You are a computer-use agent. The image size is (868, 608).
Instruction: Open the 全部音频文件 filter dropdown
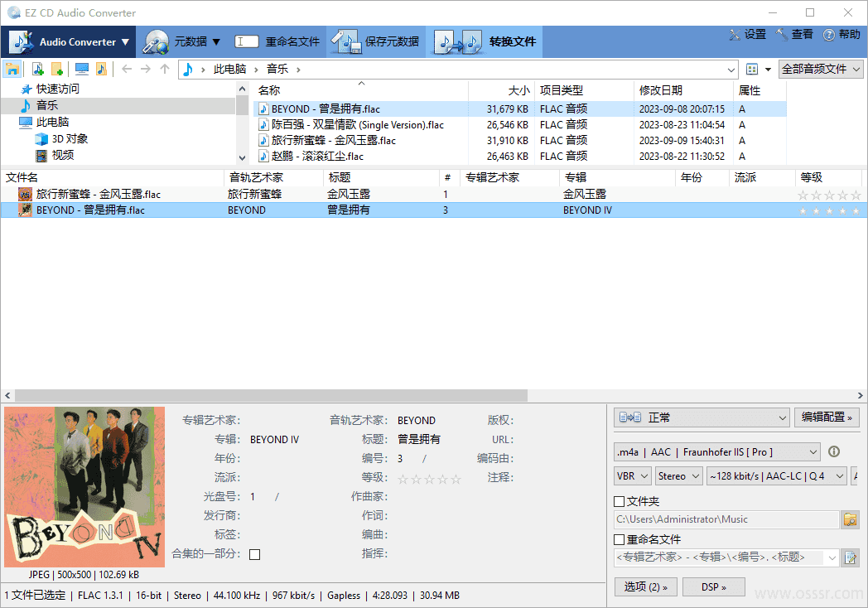click(x=821, y=70)
